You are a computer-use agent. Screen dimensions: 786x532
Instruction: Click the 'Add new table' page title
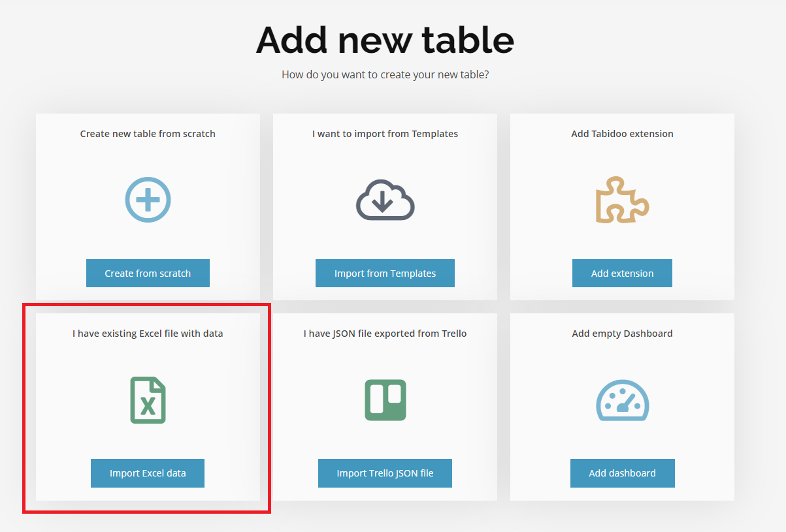coord(385,40)
